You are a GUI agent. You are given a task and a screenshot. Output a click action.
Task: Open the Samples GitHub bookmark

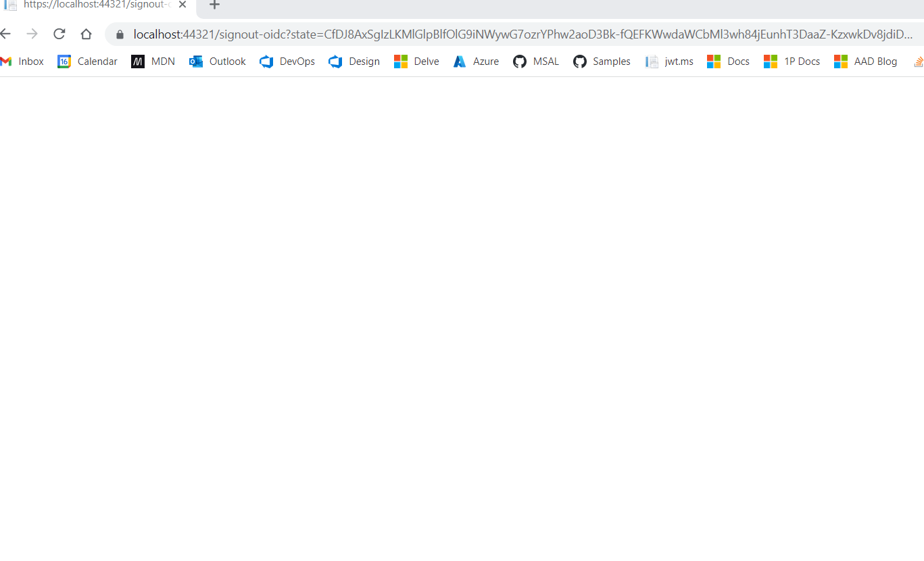coord(602,62)
